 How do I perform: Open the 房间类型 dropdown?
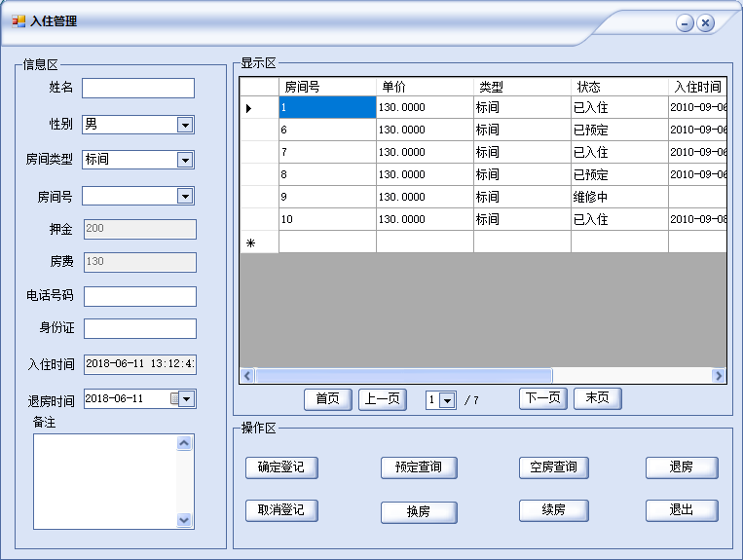point(185,160)
